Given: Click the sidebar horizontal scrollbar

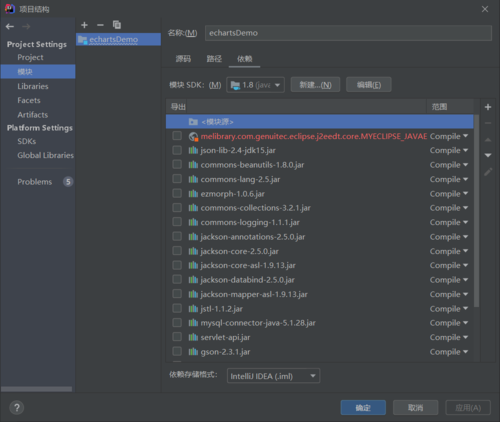Looking at the screenshot, I should [37, 389].
